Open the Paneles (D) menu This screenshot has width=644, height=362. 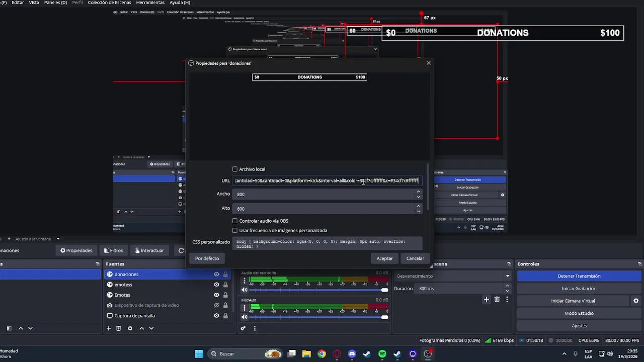[x=55, y=3]
